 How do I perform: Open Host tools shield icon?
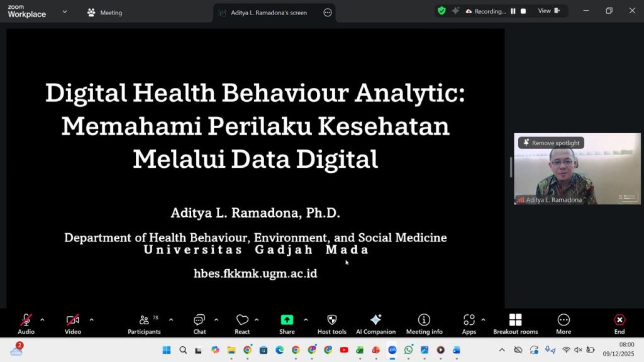pos(332,321)
